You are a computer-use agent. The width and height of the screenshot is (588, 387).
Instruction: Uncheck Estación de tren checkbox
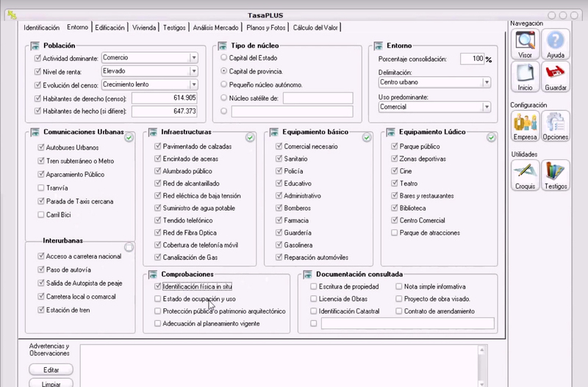(x=41, y=310)
